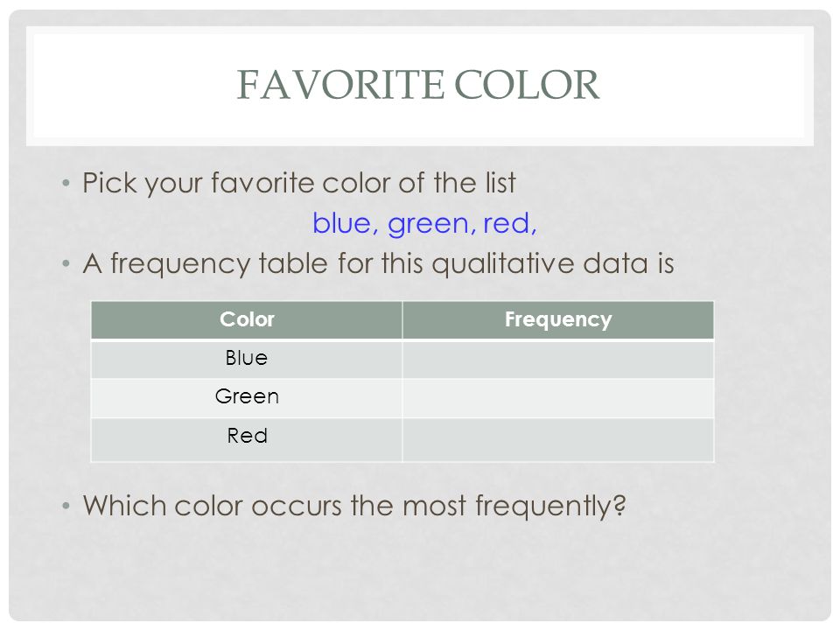Image resolution: width=840 pixels, height=630 pixels.
Task: Select the Color column header
Action: tap(247, 320)
